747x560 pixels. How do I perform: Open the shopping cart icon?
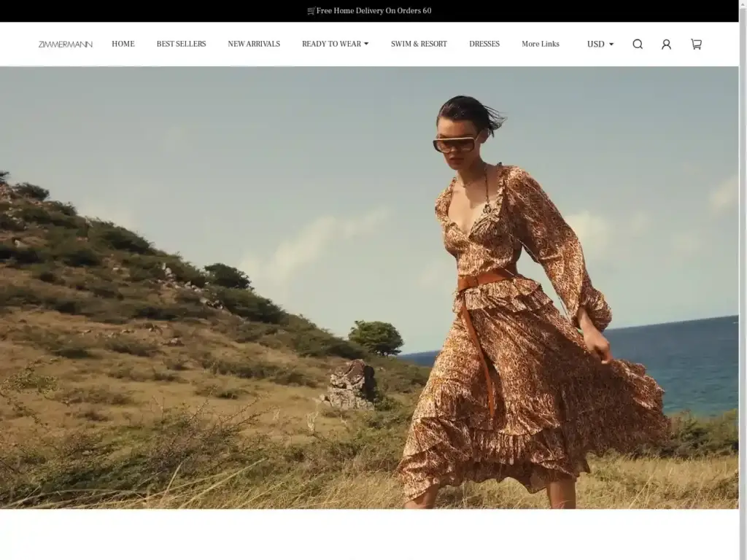(696, 44)
